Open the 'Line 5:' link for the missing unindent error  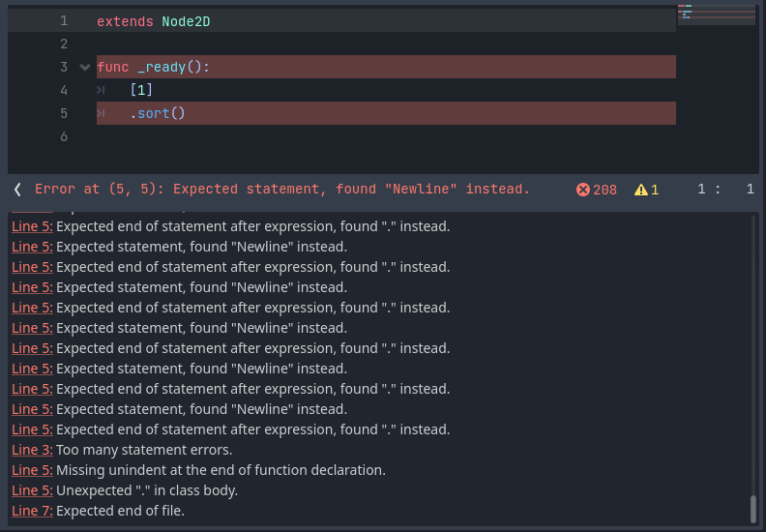pyautogui.click(x=32, y=470)
